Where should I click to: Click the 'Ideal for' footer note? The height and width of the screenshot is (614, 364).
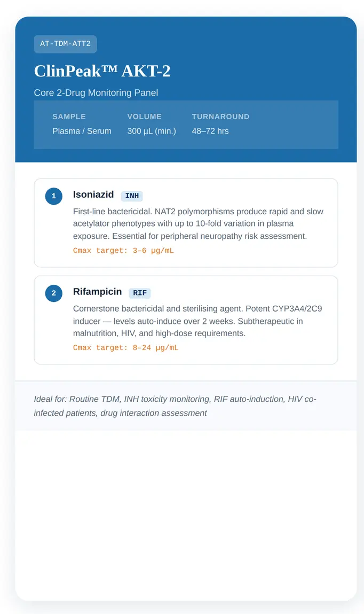tap(175, 406)
